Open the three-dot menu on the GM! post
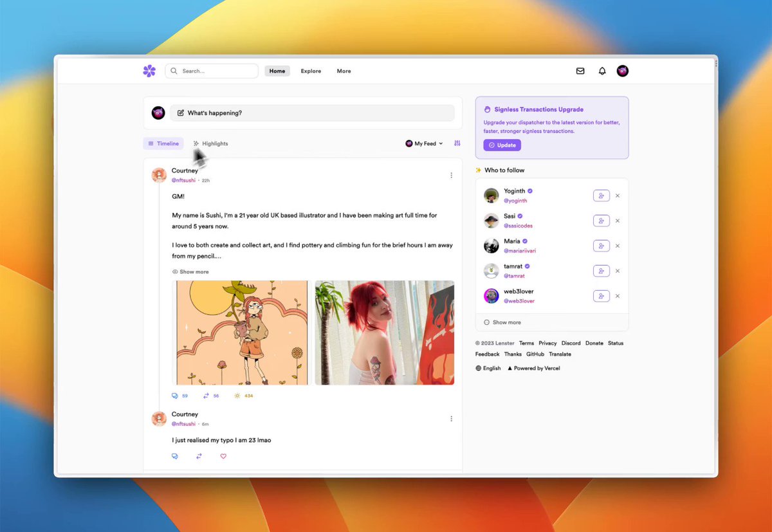 pyautogui.click(x=451, y=175)
